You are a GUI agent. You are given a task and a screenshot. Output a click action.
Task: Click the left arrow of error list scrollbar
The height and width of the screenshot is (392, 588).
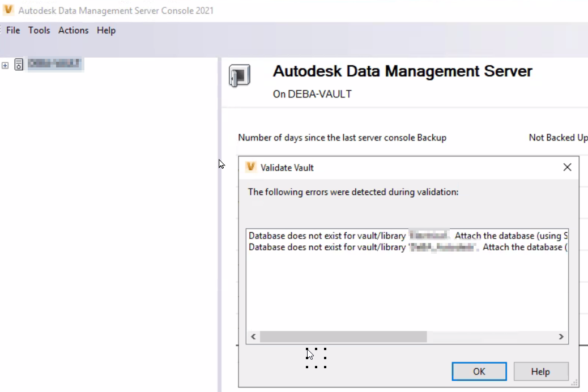tap(253, 336)
